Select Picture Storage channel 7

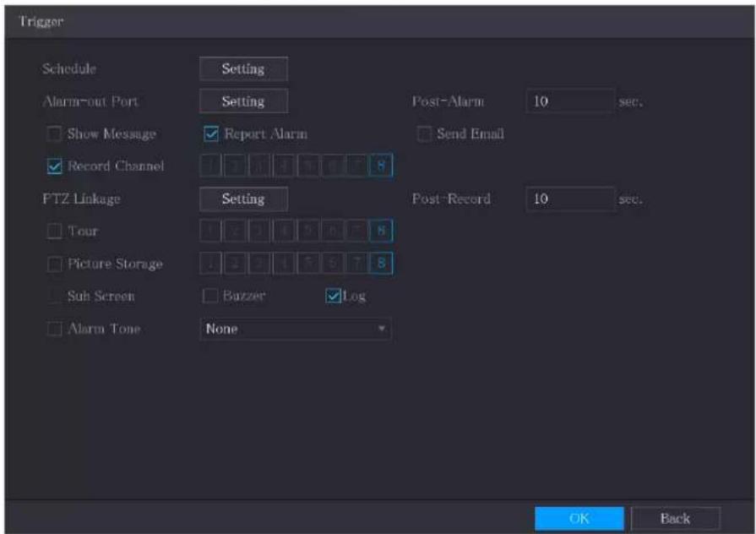click(356, 264)
